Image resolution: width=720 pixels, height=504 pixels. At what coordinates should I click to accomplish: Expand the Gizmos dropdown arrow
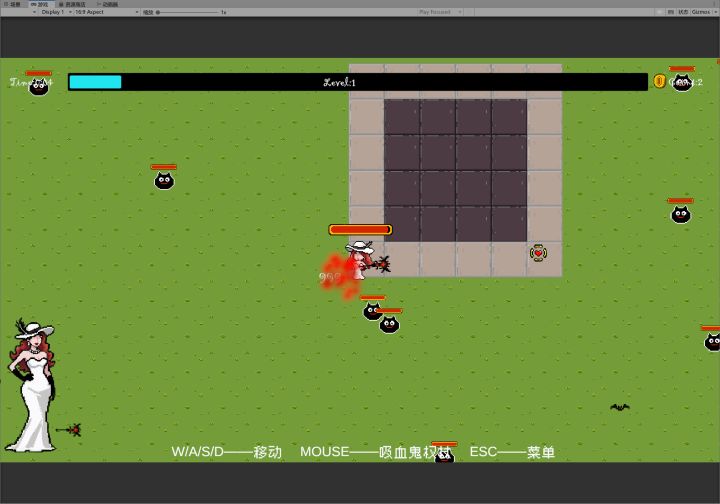[715, 12]
